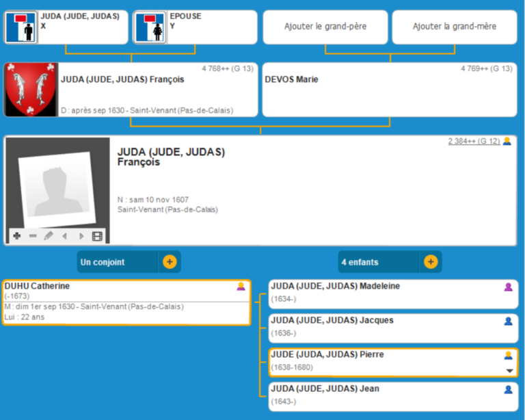This screenshot has width=525, height=420.
Task: Click the plus icon under the profile photo
Action: (x=16, y=236)
